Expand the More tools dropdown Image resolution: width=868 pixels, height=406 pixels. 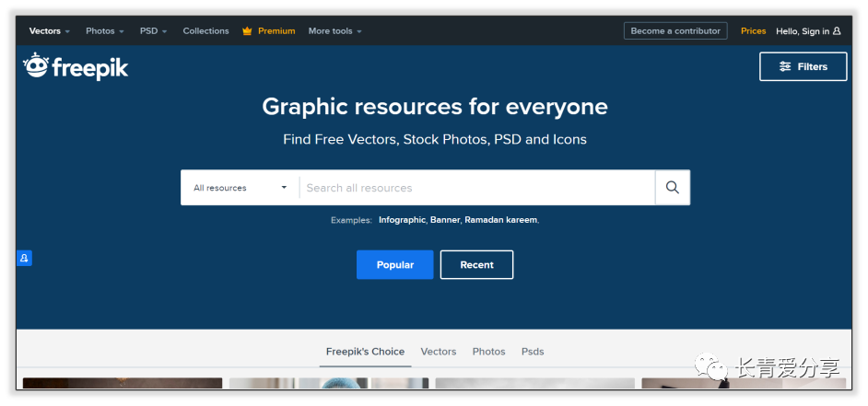tap(334, 31)
